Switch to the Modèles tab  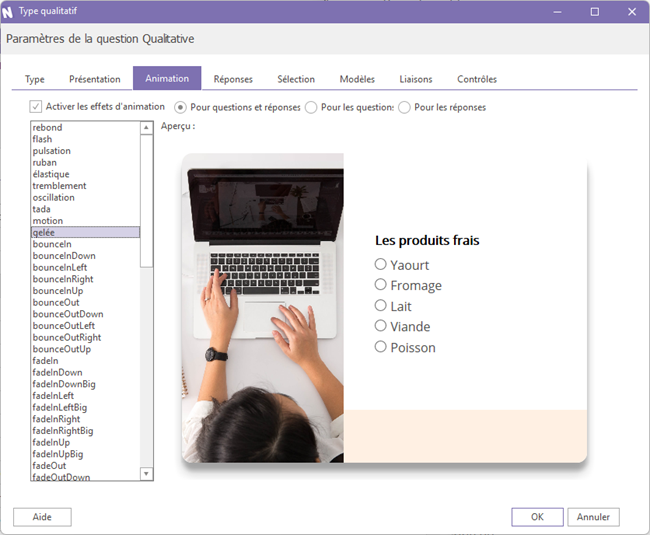tap(357, 79)
